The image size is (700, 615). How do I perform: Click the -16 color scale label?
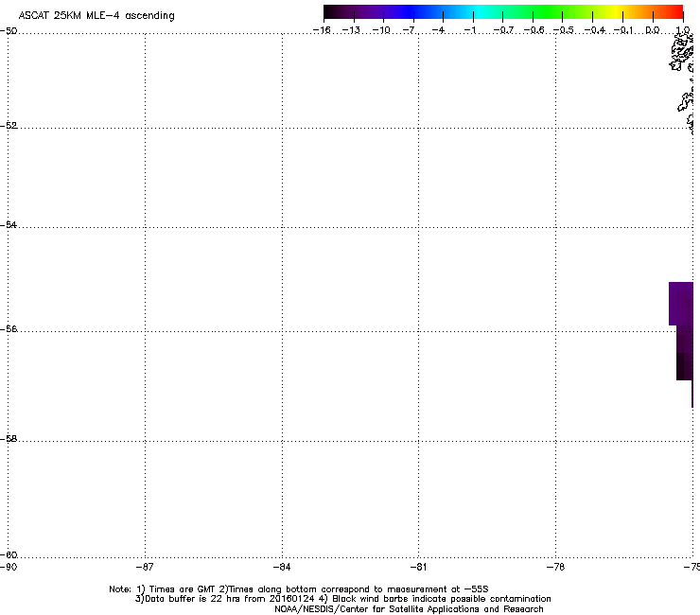[322, 30]
